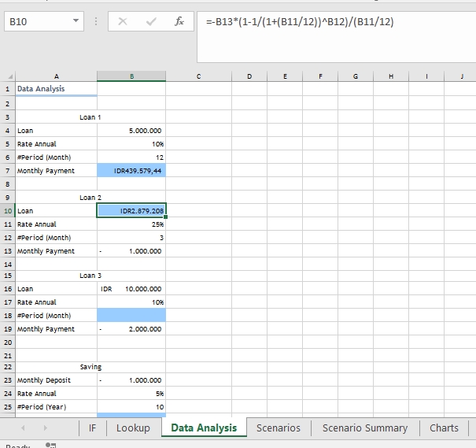Select cell showing IDR2.879.208

[131, 211]
